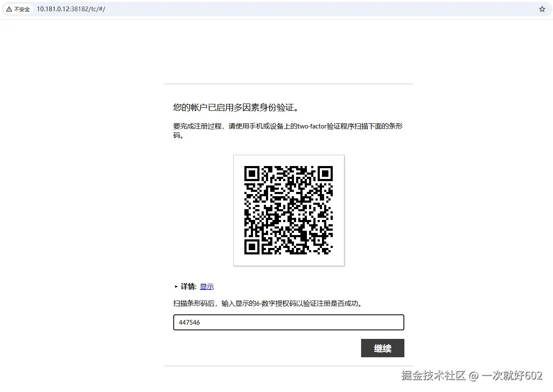Click the 不安全 security warning badge

[x=18, y=9]
